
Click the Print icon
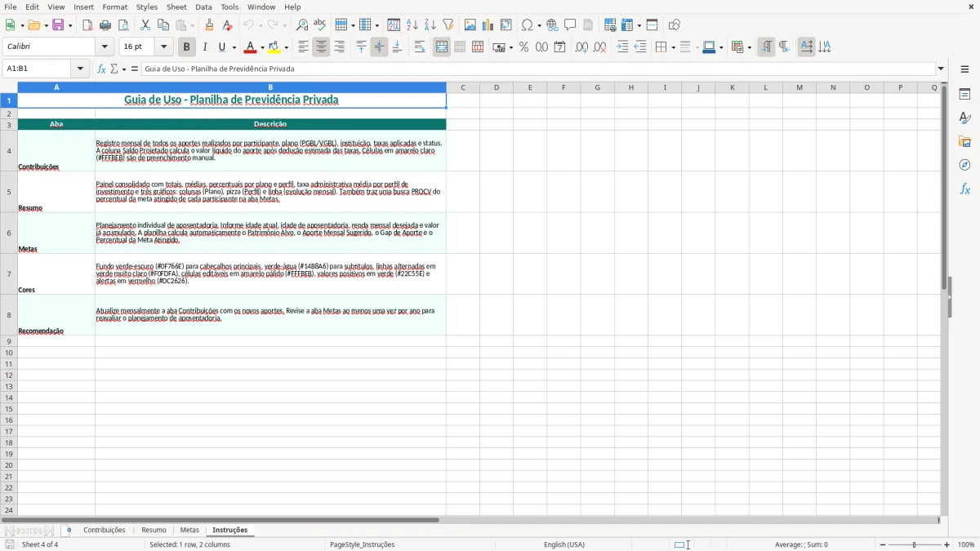tap(105, 25)
